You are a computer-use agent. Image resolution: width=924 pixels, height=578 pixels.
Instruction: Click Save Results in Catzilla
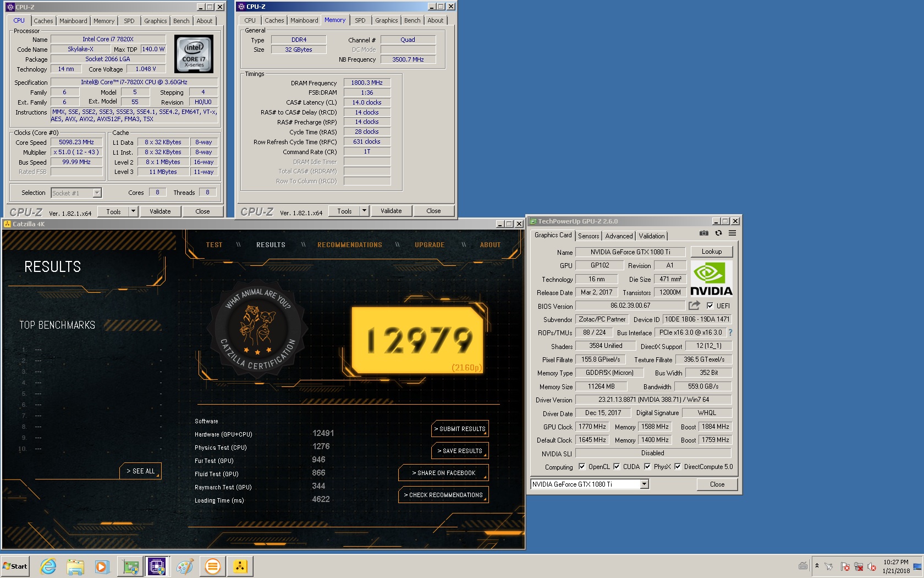(460, 451)
